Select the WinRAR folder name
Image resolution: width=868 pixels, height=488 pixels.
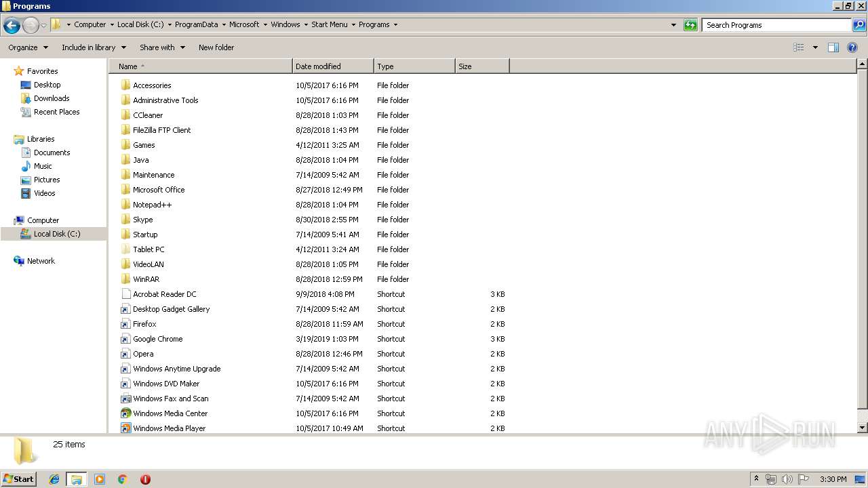click(146, 279)
